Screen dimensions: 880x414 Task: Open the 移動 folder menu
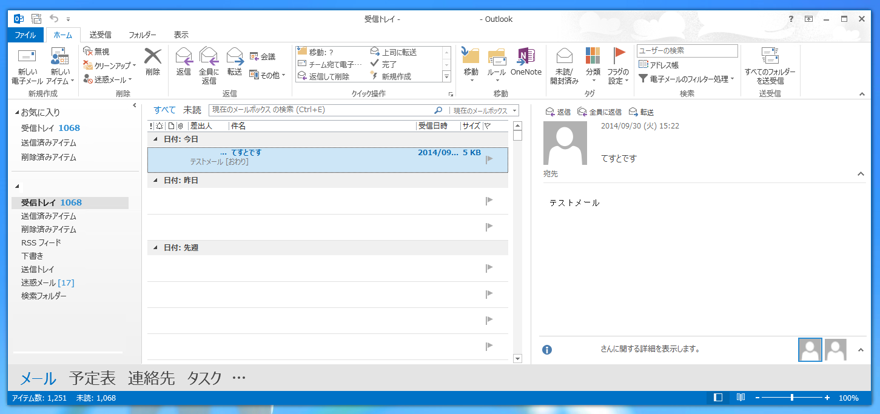click(471, 64)
